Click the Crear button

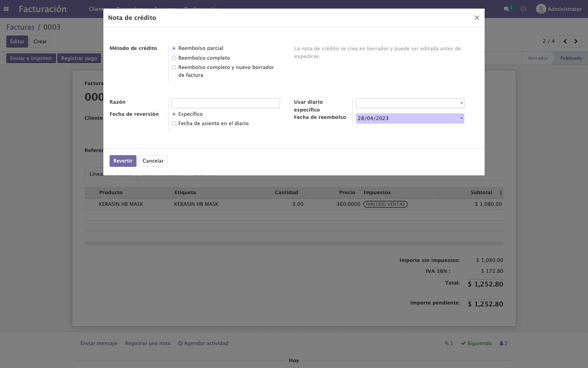[x=40, y=42]
